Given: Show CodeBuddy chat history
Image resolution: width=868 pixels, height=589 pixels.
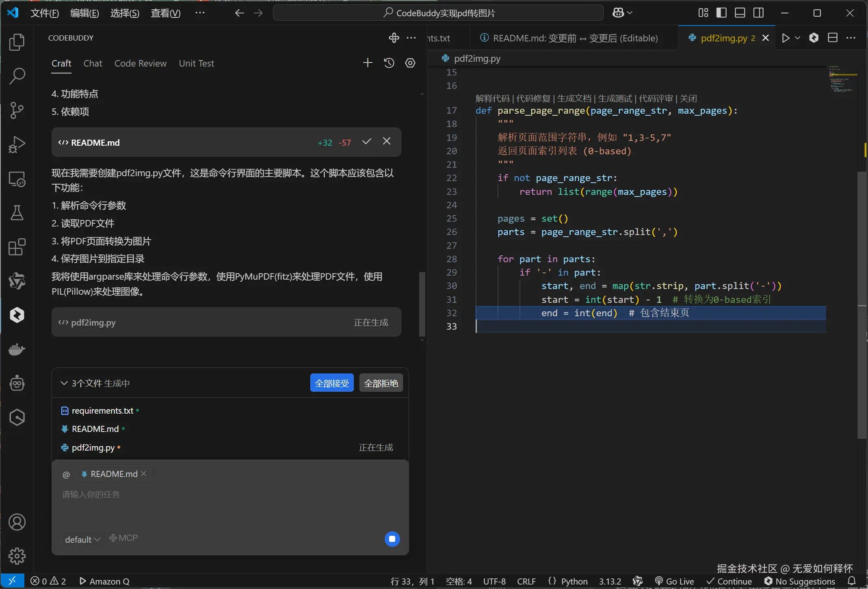Looking at the screenshot, I should pyautogui.click(x=389, y=63).
